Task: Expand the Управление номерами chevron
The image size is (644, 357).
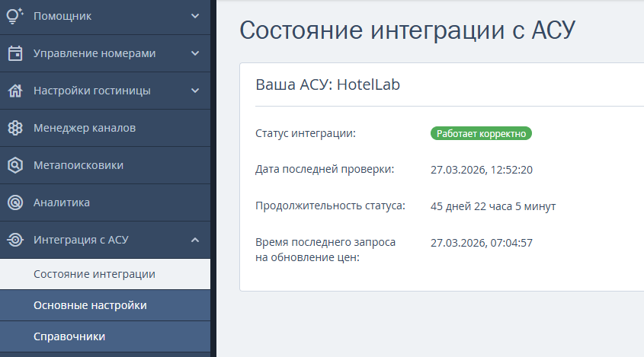Action: (195, 53)
